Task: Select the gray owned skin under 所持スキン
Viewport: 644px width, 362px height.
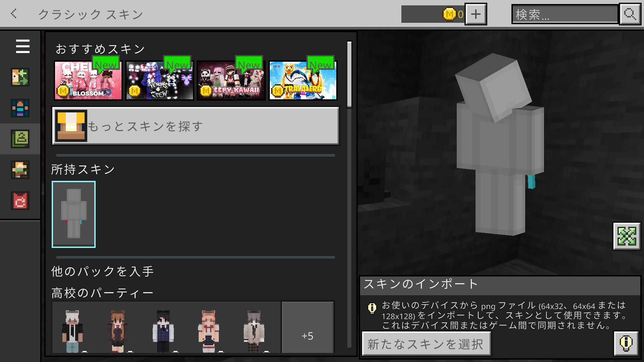Action: (x=73, y=214)
